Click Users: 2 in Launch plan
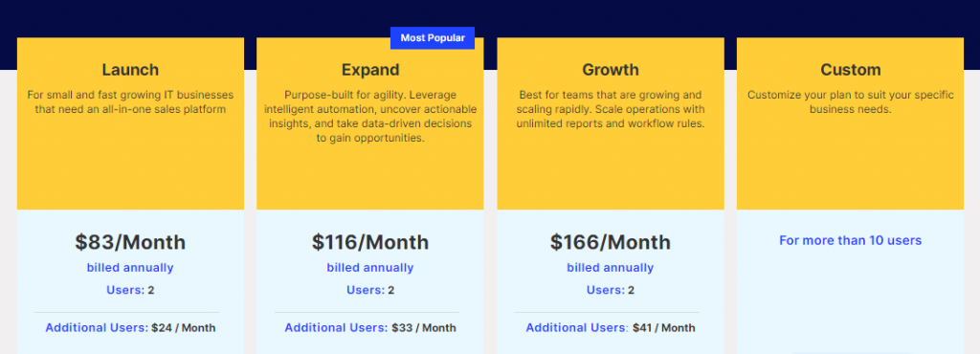This screenshot has height=354, width=980. point(130,290)
